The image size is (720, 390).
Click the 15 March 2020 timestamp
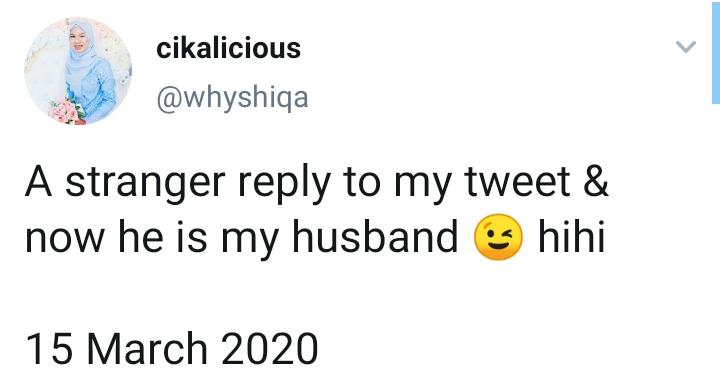pos(172,349)
